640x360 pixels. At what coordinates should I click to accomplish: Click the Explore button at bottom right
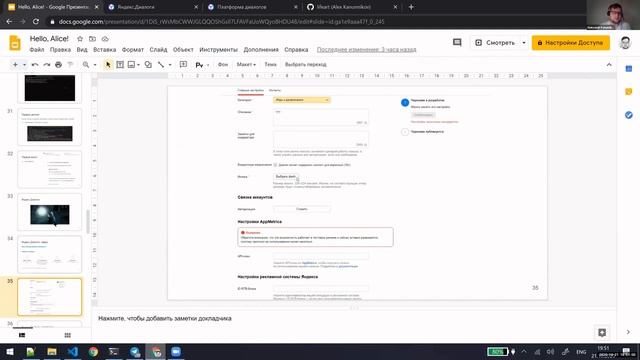pyautogui.click(x=602, y=333)
